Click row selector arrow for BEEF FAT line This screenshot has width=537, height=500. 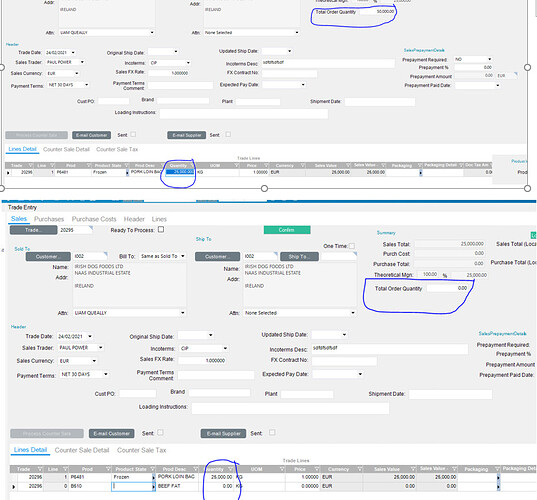[x=14, y=486]
